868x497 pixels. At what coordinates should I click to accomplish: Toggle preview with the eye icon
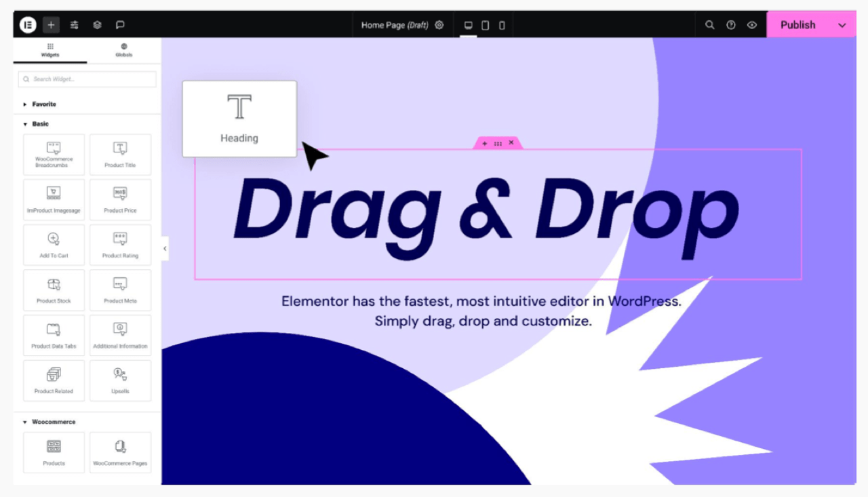pos(752,25)
